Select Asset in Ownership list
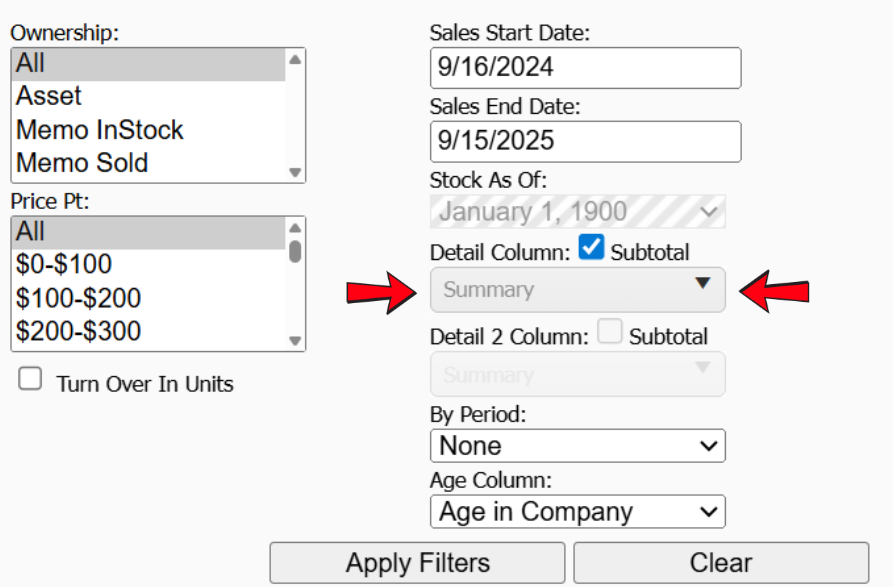 (49, 96)
